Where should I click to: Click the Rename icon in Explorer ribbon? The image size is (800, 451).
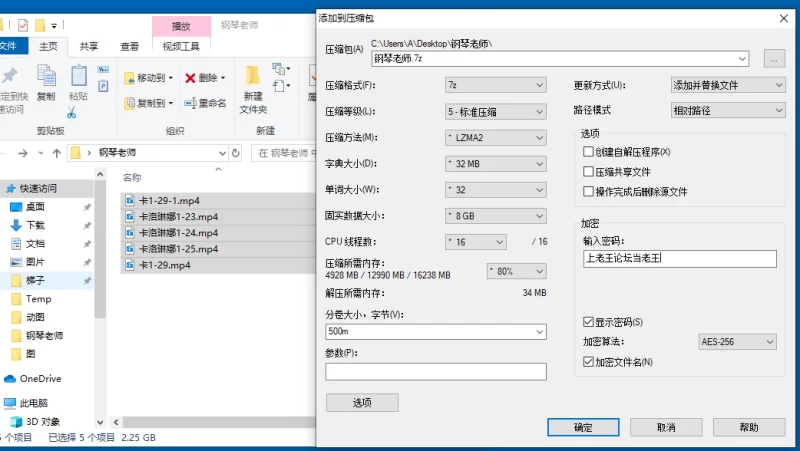click(190, 103)
